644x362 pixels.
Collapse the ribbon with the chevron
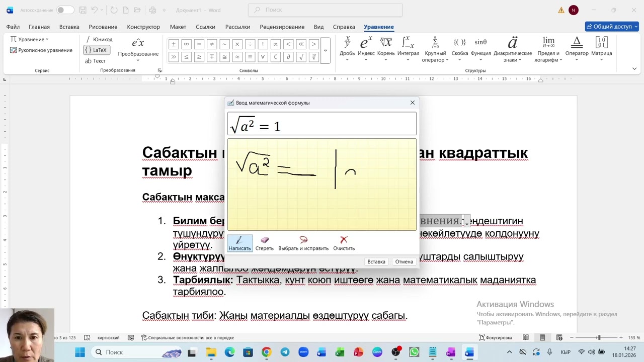point(634,69)
